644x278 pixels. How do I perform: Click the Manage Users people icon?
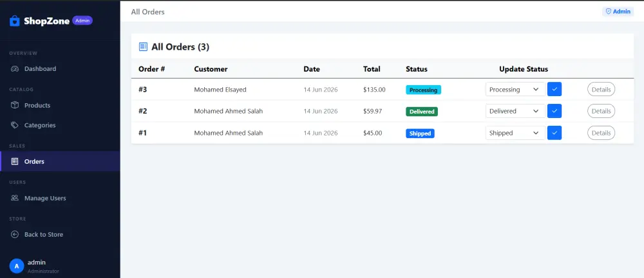[15, 198]
